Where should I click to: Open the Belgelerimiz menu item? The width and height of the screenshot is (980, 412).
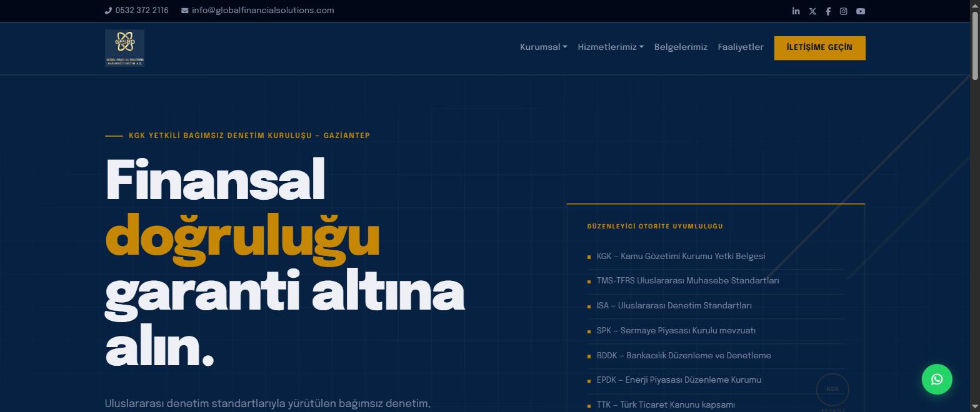coord(681,47)
